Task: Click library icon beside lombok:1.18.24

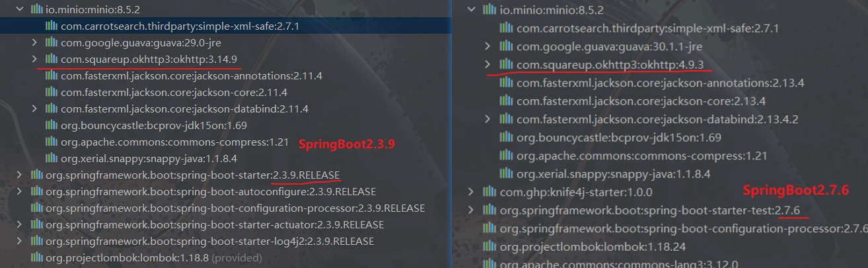Action: click(x=489, y=247)
